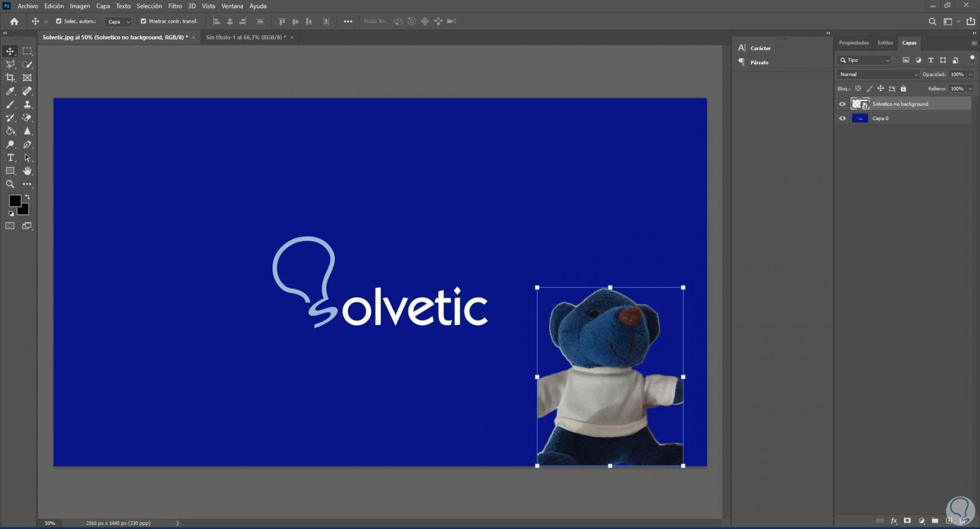
Task: Select the Zoom tool in the toolbox
Action: click(10, 184)
